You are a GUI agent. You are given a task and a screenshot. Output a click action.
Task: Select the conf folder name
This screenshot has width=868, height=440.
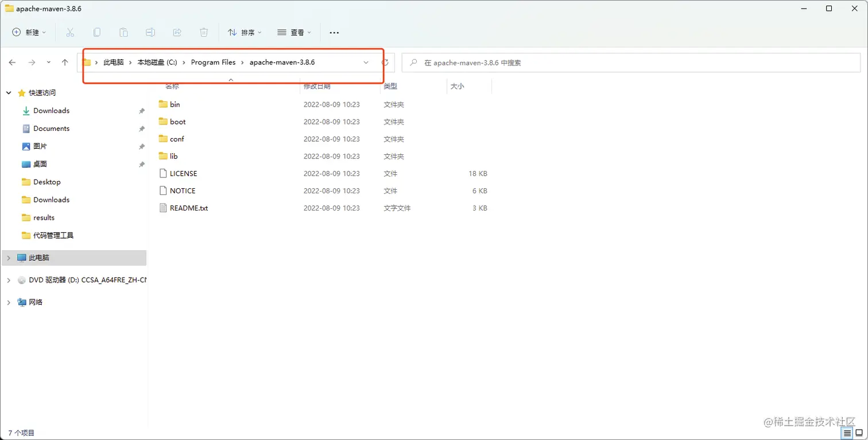pyautogui.click(x=177, y=139)
